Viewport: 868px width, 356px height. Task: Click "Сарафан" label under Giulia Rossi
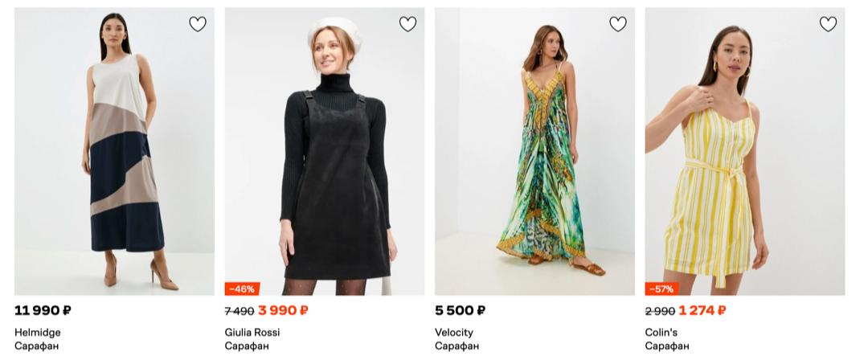(247, 346)
